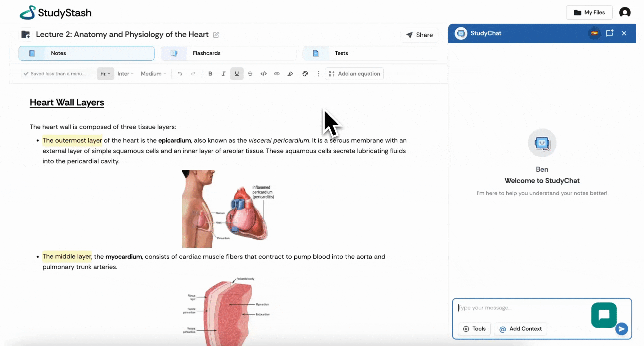Undo the last edit
Screen dimensions: 644x346
180,74
